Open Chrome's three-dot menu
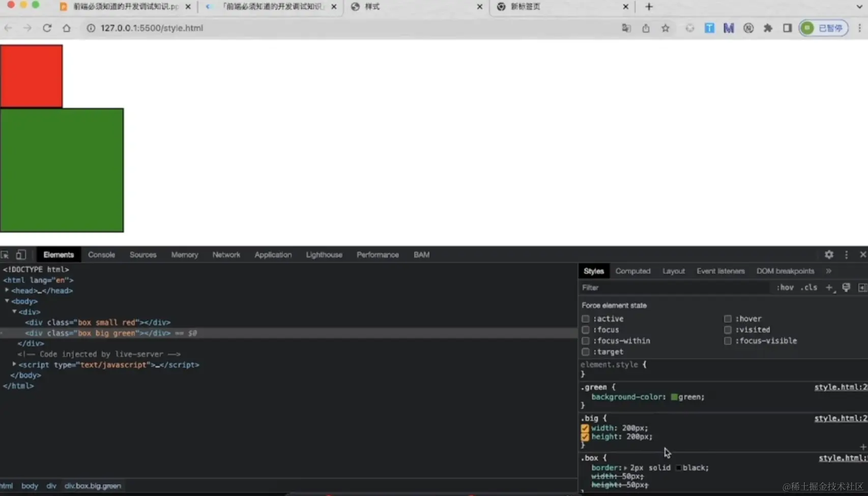 [860, 28]
